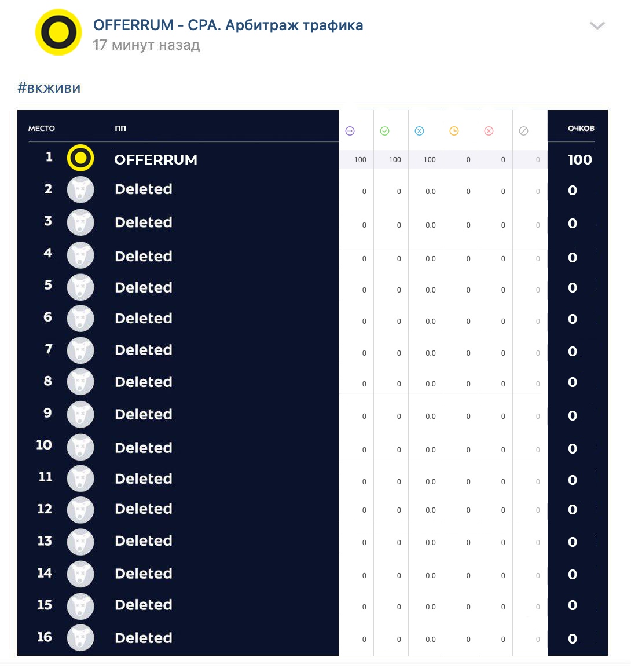
Task: Click the 100 points score for OFFERRUM
Action: [x=579, y=160]
